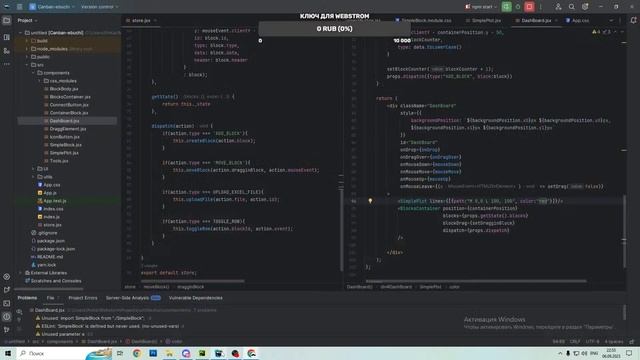
Task: Click the SimplePlot breadcrumb
Action: point(430,287)
